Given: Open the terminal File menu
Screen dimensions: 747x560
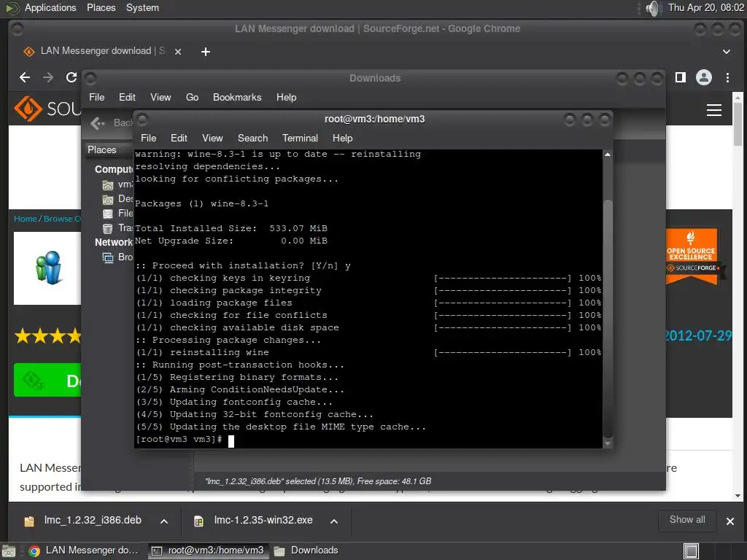Looking at the screenshot, I should click(148, 138).
